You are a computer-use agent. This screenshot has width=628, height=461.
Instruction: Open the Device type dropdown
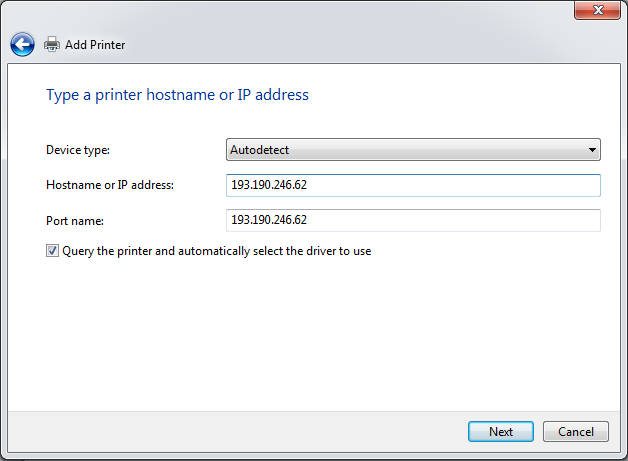pos(413,150)
